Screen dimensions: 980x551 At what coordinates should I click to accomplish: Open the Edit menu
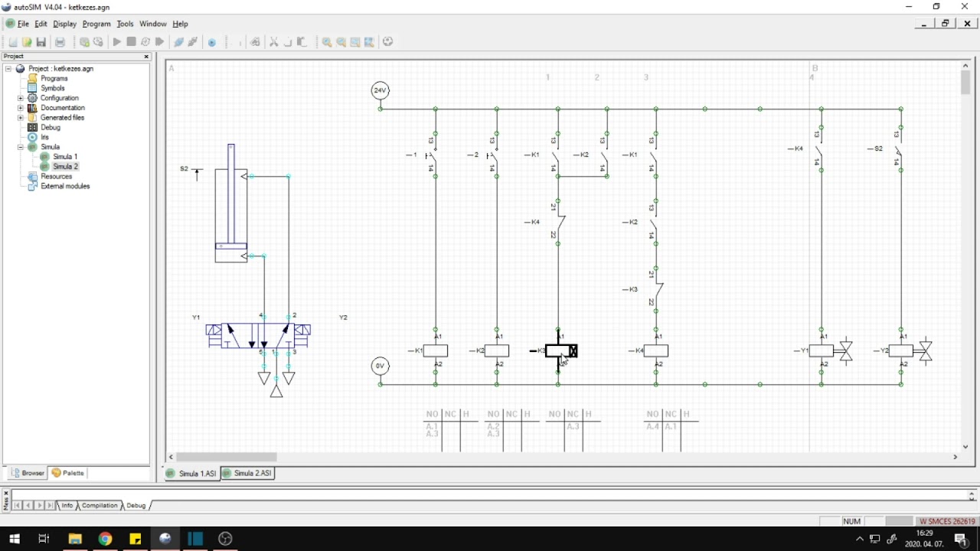click(x=41, y=24)
